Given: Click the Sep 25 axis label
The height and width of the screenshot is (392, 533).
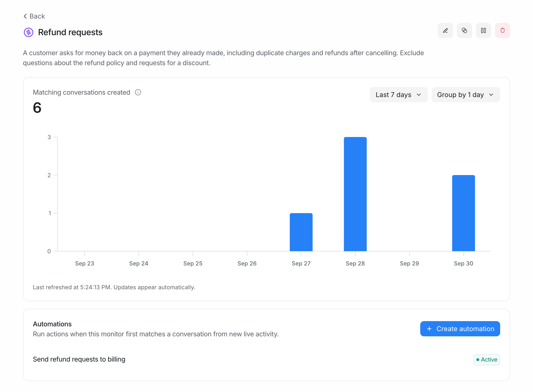Looking at the screenshot, I should tap(193, 264).
